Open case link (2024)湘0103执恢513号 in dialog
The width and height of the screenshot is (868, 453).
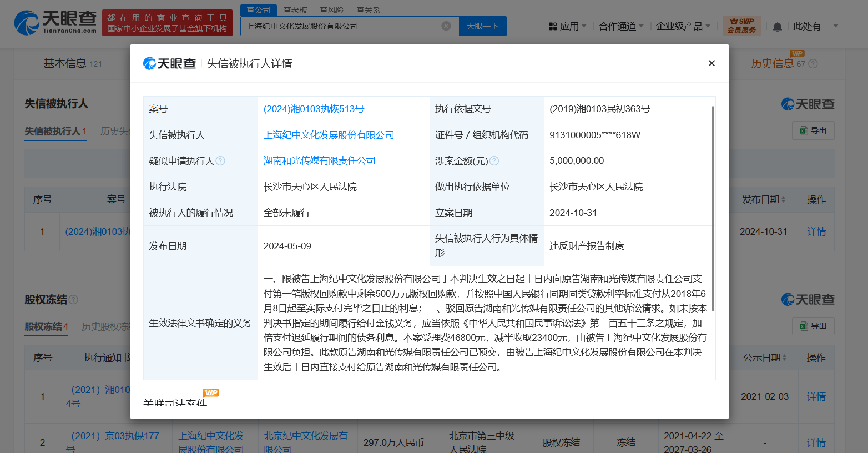(x=314, y=109)
